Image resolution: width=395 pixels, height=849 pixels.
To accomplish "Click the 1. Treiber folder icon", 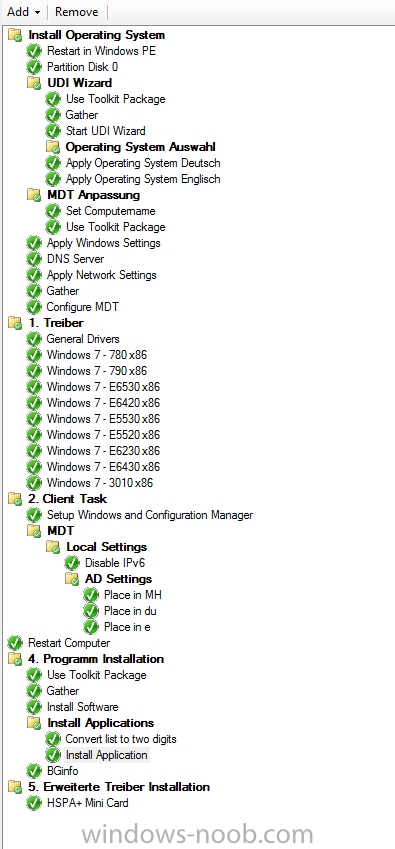I will [15, 323].
